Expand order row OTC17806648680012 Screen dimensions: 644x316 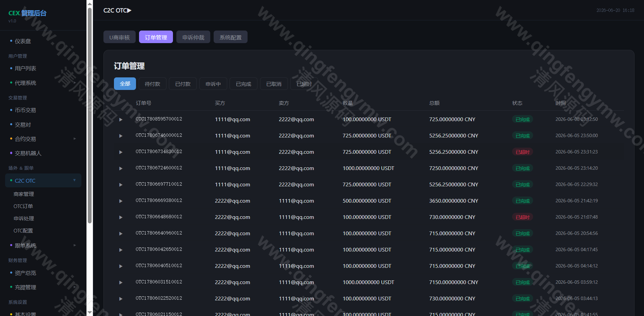[121, 217]
